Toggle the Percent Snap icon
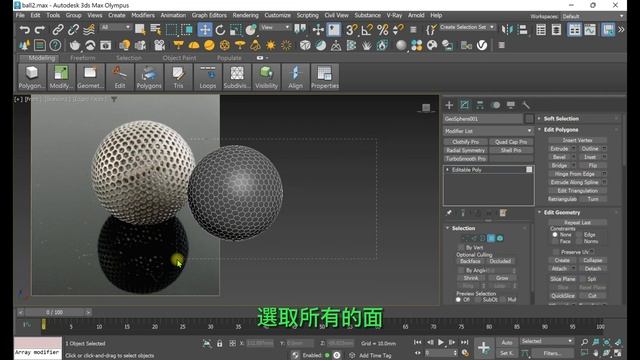640x360 pixels. 382,29
